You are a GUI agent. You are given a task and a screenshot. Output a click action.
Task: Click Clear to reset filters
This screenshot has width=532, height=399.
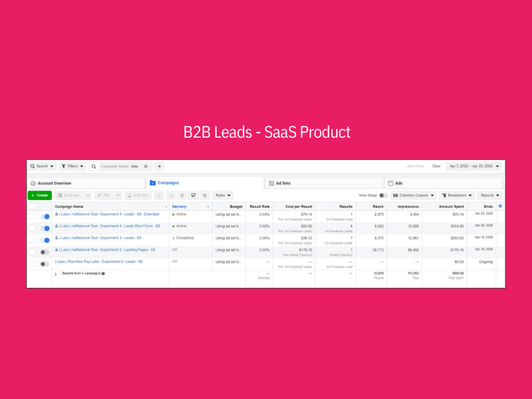[436, 166]
